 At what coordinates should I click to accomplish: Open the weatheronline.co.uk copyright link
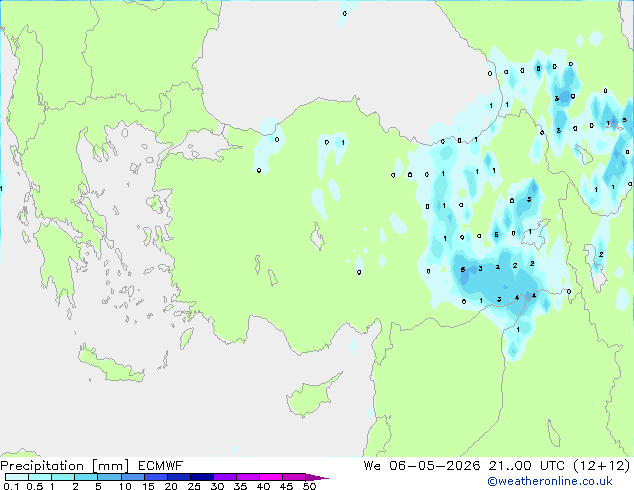pyautogui.click(x=550, y=481)
